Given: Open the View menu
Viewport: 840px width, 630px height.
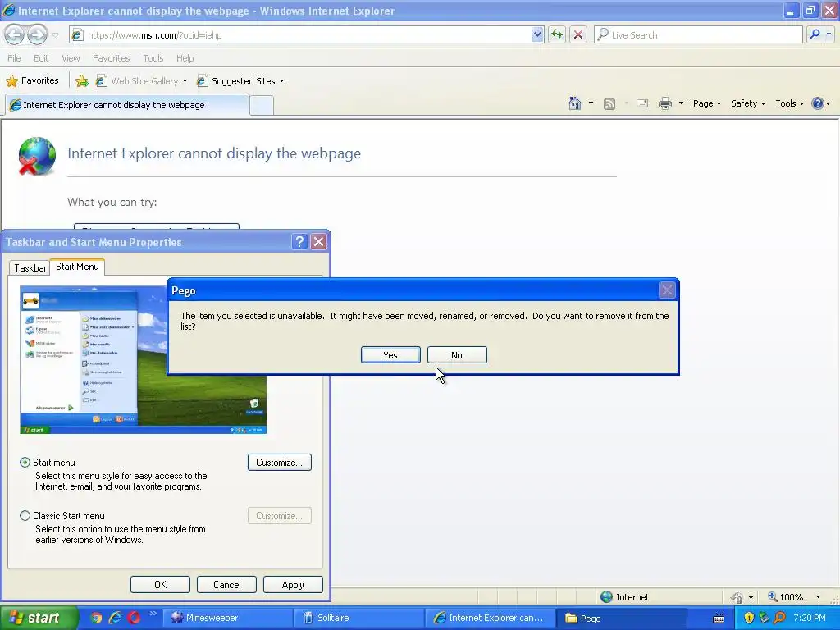Looking at the screenshot, I should (71, 58).
